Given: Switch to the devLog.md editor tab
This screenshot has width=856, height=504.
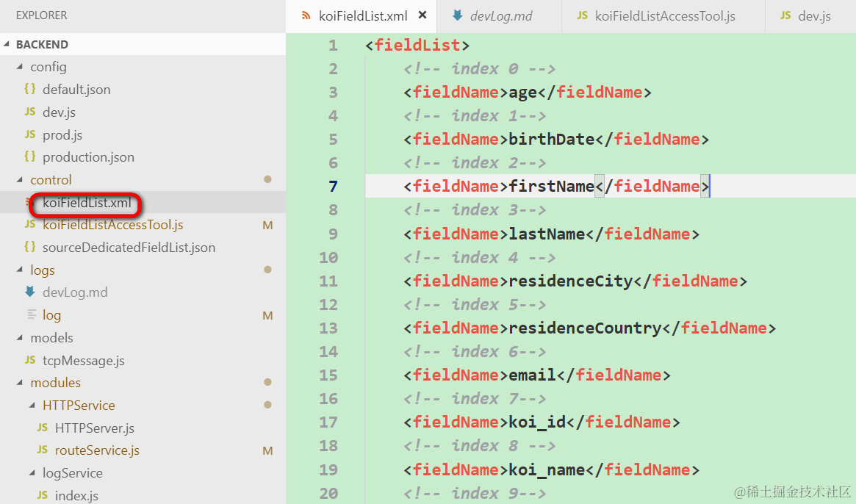Looking at the screenshot, I should pos(499,16).
